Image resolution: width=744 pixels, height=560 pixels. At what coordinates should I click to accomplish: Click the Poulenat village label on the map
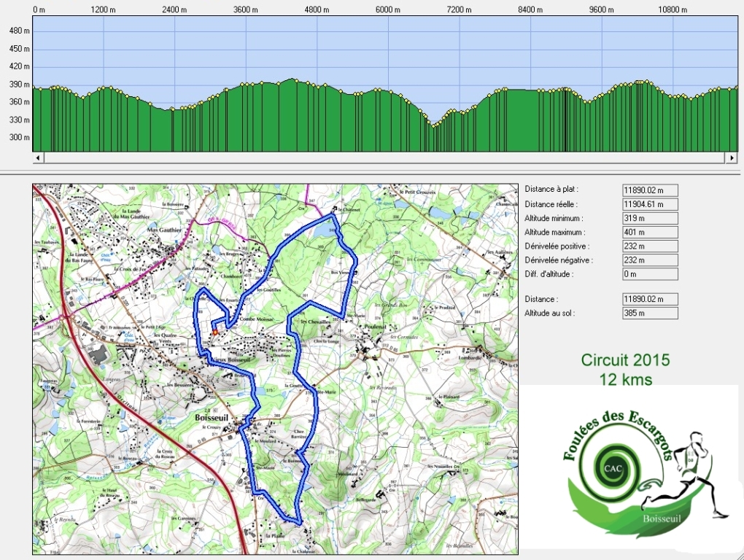[x=376, y=328]
